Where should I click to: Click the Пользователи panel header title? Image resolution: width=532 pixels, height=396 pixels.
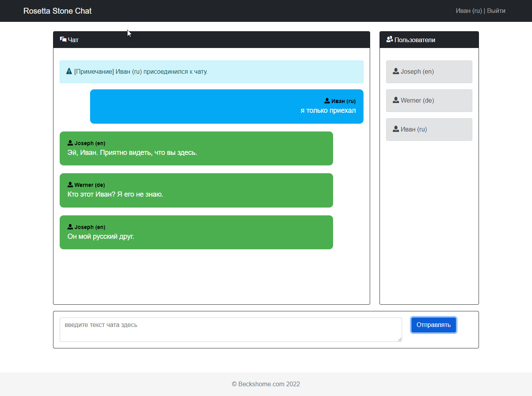(x=415, y=40)
